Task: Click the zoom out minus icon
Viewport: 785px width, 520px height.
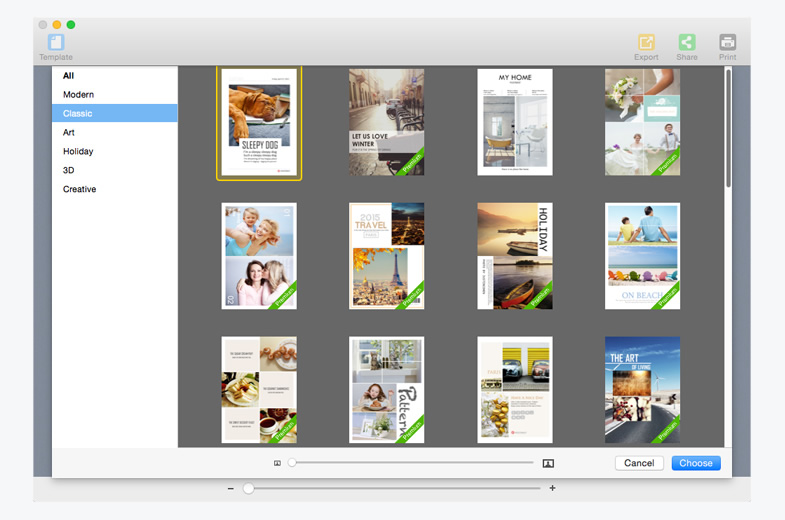Action: tap(231, 488)
